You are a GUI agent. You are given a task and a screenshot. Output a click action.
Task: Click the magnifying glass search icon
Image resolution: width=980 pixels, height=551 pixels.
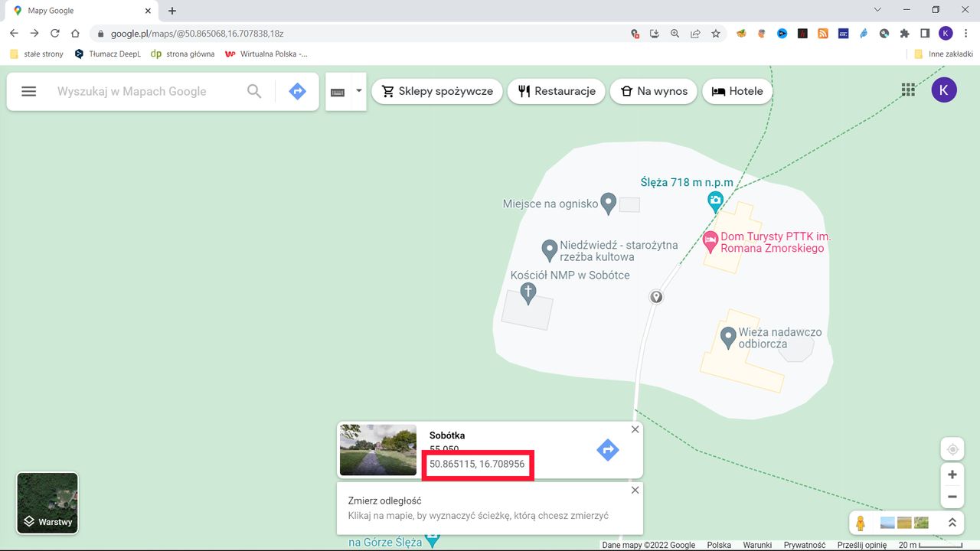click(x=253, y=90)
